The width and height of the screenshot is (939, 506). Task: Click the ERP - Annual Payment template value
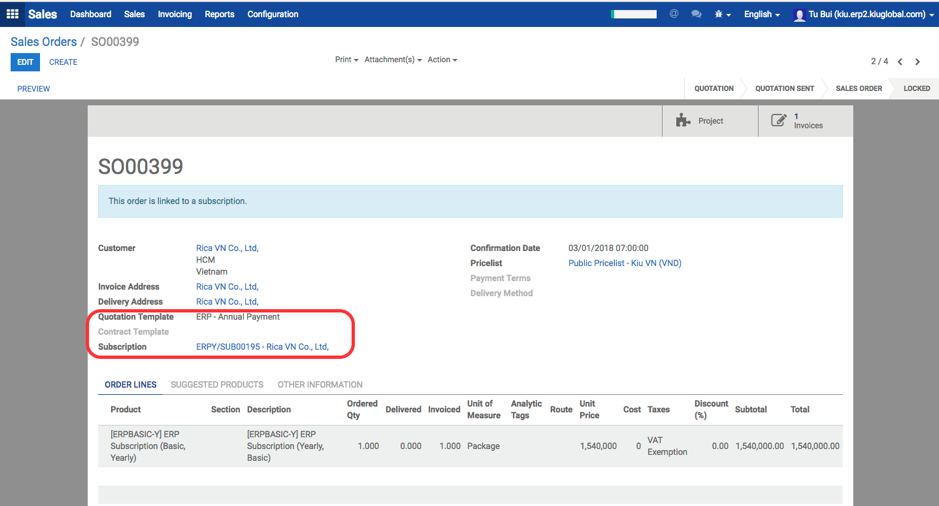click(x=238, y=317)
